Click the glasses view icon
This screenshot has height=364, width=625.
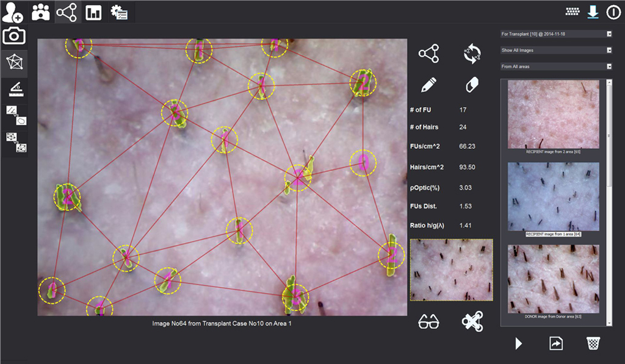tap(428, 322)
